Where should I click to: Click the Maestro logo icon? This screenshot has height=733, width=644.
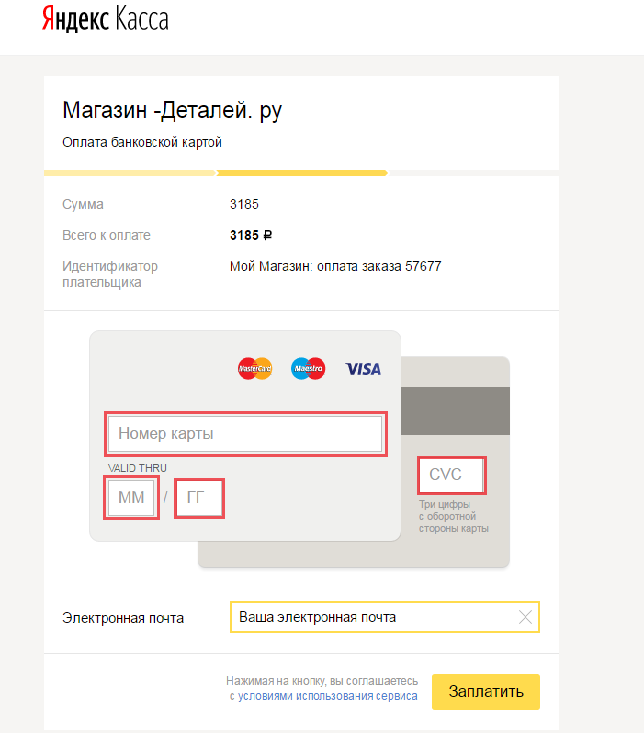tap(308, 369)
